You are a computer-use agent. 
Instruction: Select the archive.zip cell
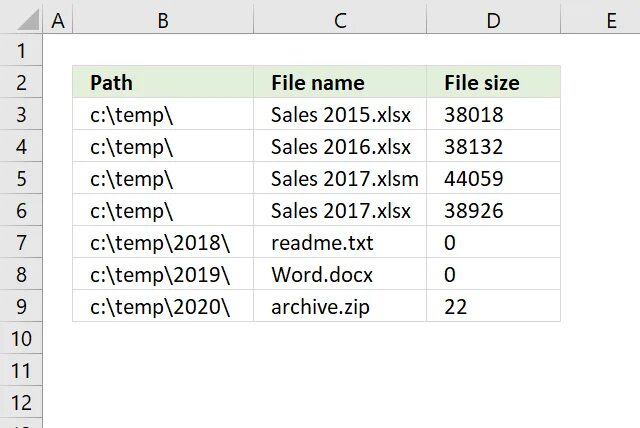click(340, 307)
